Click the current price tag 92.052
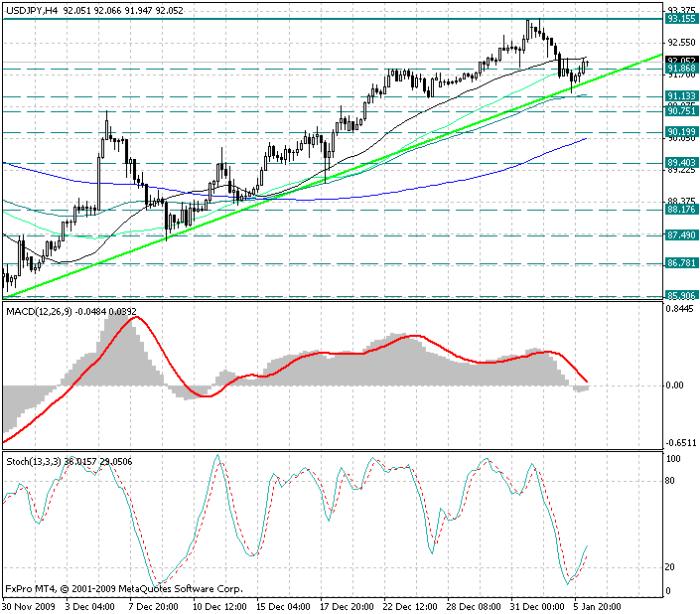Screen dimensions: 700x614 click(x=680, y=60)
